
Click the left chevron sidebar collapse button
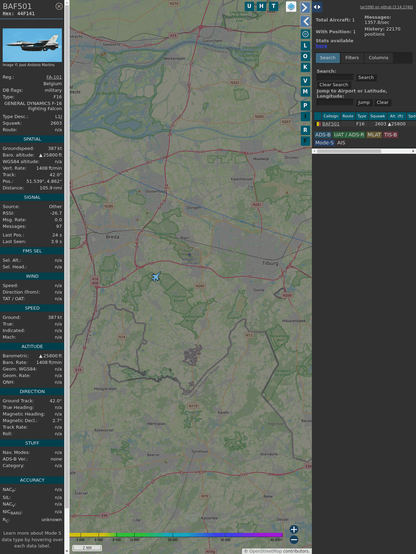point(305,21)
